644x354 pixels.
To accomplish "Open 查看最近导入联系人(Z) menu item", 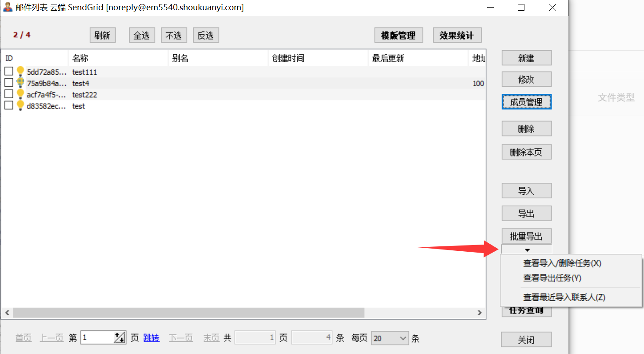I will (x=564, y=298).
